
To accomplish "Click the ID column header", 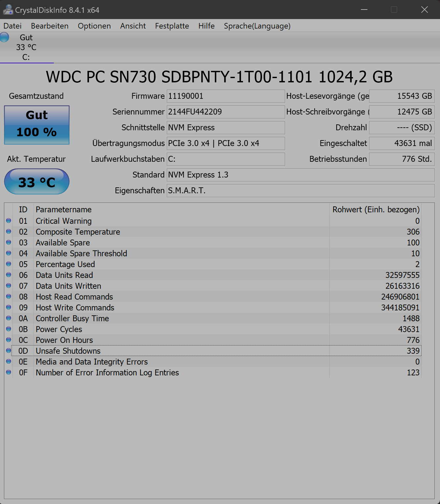I will tap(23, 209).
